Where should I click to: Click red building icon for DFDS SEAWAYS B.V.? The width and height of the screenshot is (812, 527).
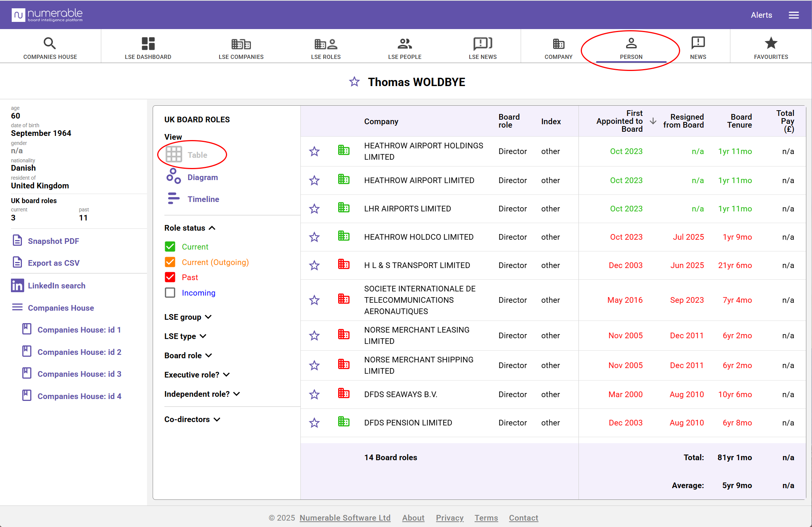click(343, 394)
